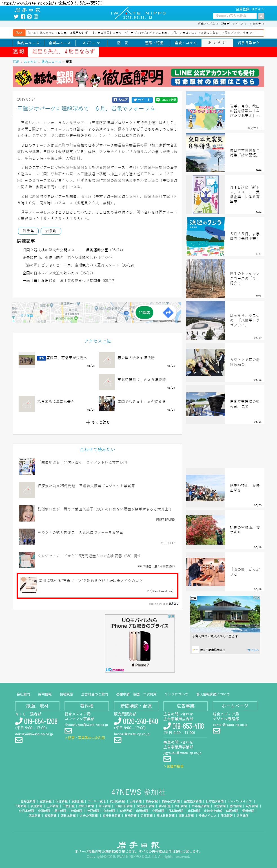
Task: Click the 11開店 map button
Action: click(144, 312)
